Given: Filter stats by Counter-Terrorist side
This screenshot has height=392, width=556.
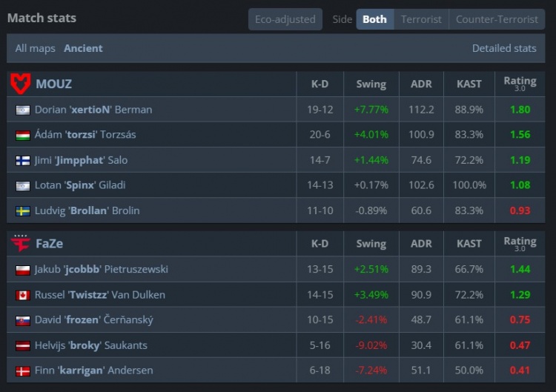Looking at the screenshot, I should [x=497, y=19].
